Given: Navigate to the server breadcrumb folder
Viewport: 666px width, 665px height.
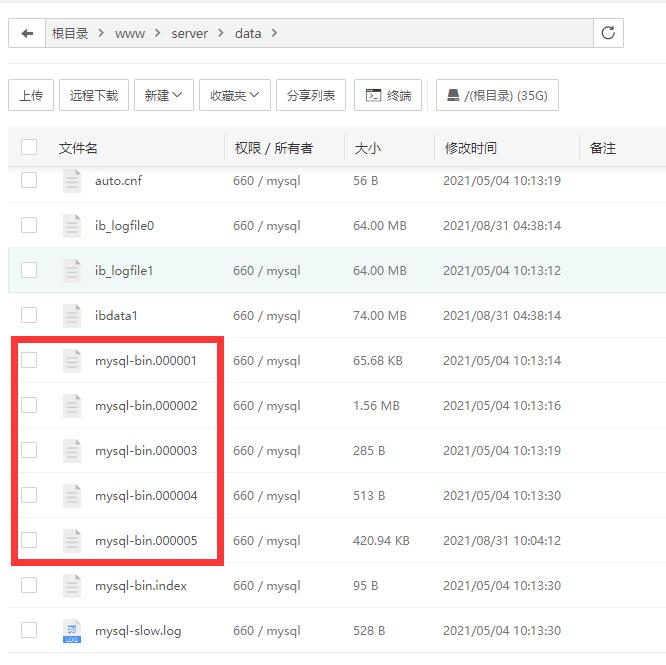Looking at the screenshot, I should click(190, 33).
